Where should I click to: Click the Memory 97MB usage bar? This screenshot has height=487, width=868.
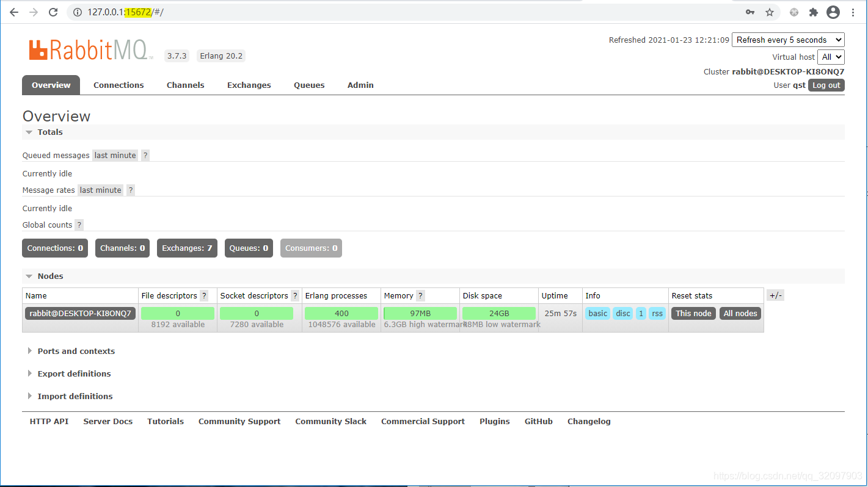pyautogui.click(x=420, y=314)
